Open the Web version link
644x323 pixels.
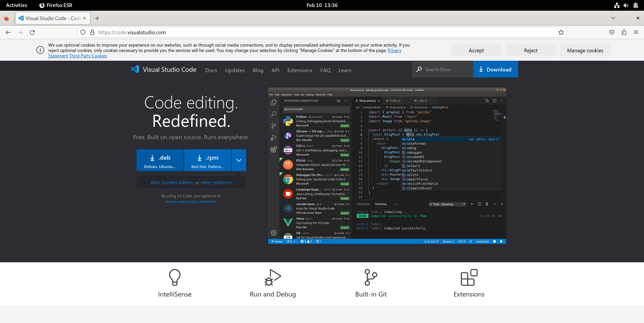coord(155,182)
